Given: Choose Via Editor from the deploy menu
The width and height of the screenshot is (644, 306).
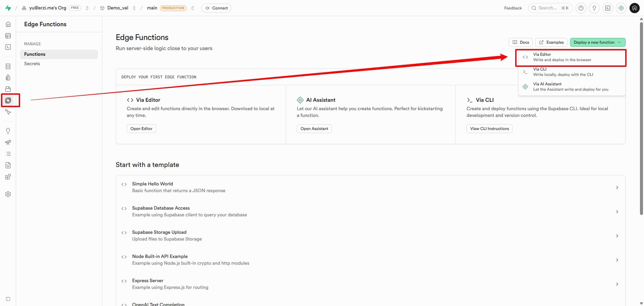Looking at the screenshot, I should (x=572, y=57).
